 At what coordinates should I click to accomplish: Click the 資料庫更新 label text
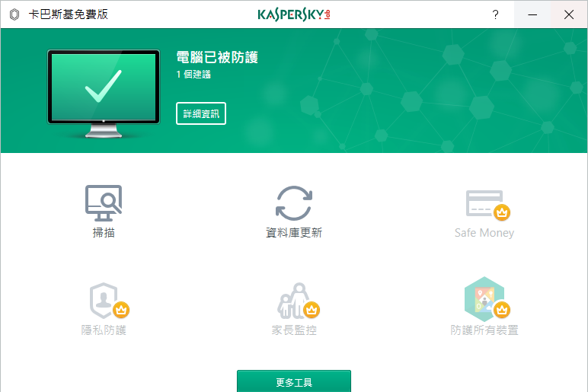tap(294, 233)
